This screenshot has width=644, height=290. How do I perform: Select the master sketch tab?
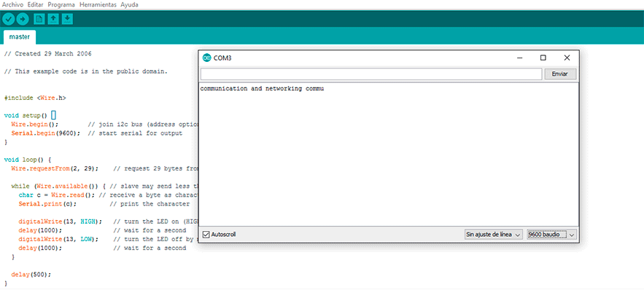(x=19, y=37)
